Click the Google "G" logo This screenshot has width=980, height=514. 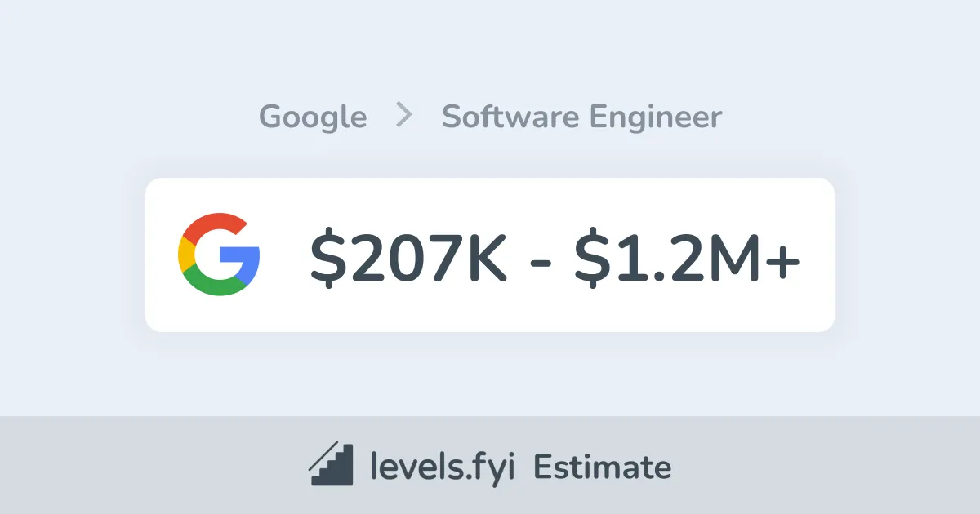(x=219, y=255)
